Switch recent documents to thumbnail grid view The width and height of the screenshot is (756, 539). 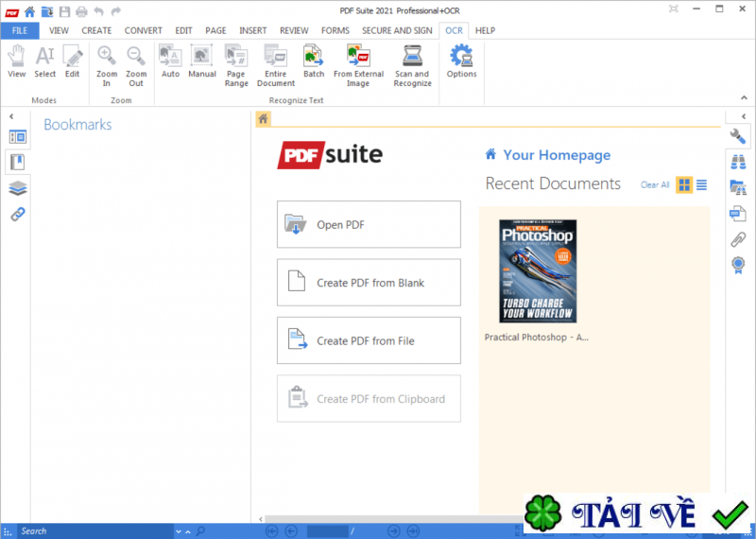click(x=684, y=184)
